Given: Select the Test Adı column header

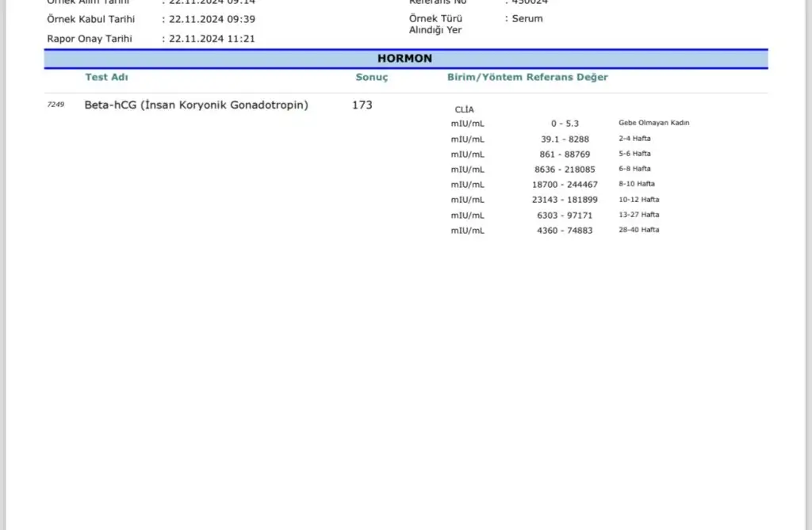Looking at the screenshot, I should coord(106,78).
